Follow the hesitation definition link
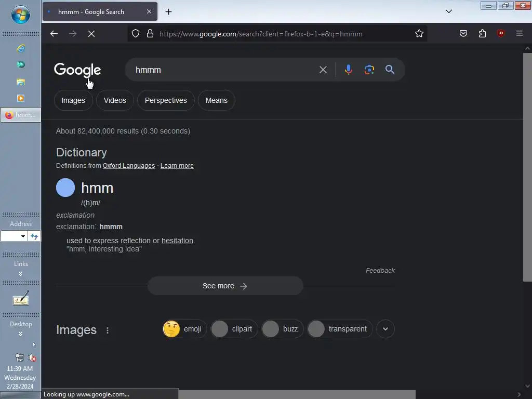This screenshot has height=399, width=532. [x=177, y=241]
